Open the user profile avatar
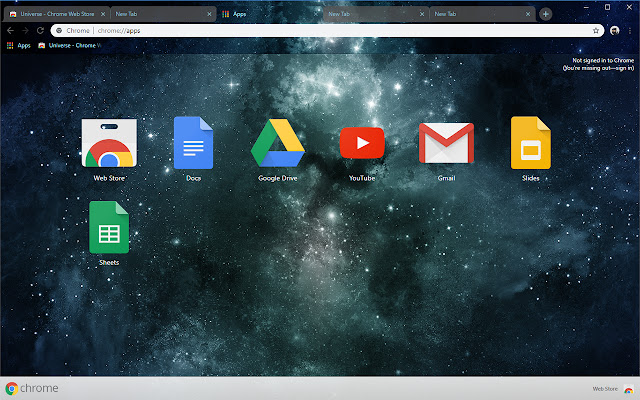The width and height of the screenshot is (640, 400). tap(615, 31)
